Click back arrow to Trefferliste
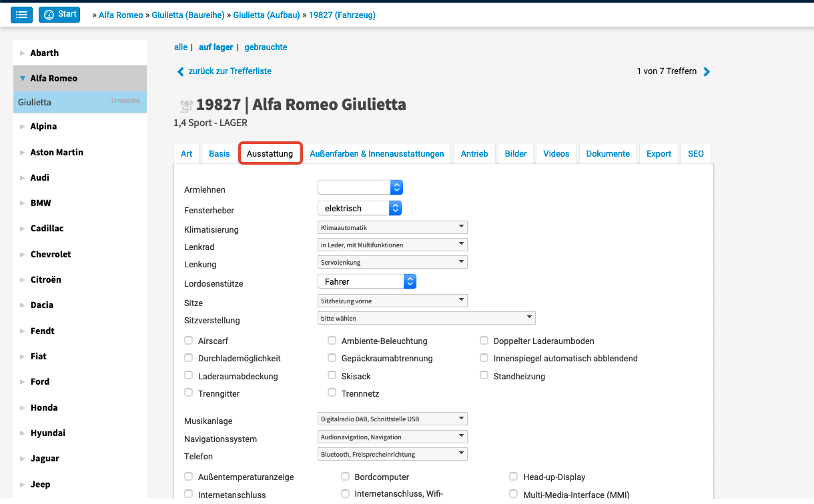Image resolution: width=814 pixels, height=504 pixels. 180,71
